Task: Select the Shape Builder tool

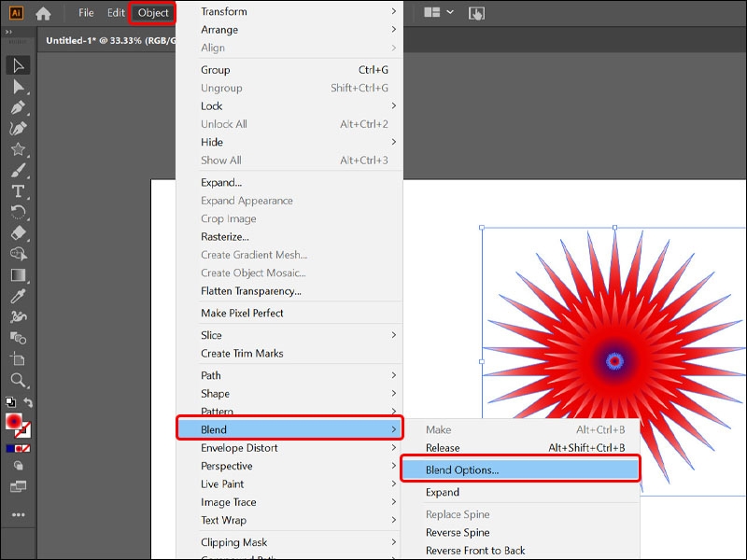Action: (x=18, y=254)
